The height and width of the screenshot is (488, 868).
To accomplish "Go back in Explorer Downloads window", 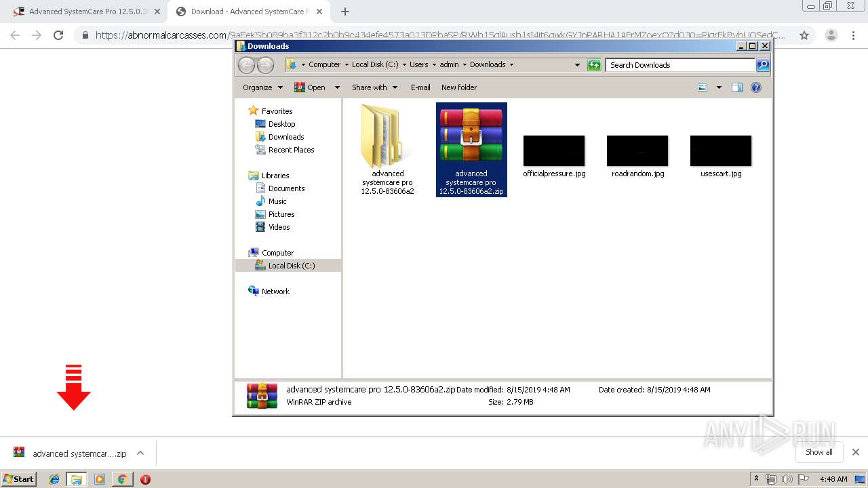I will pos(246,65).
